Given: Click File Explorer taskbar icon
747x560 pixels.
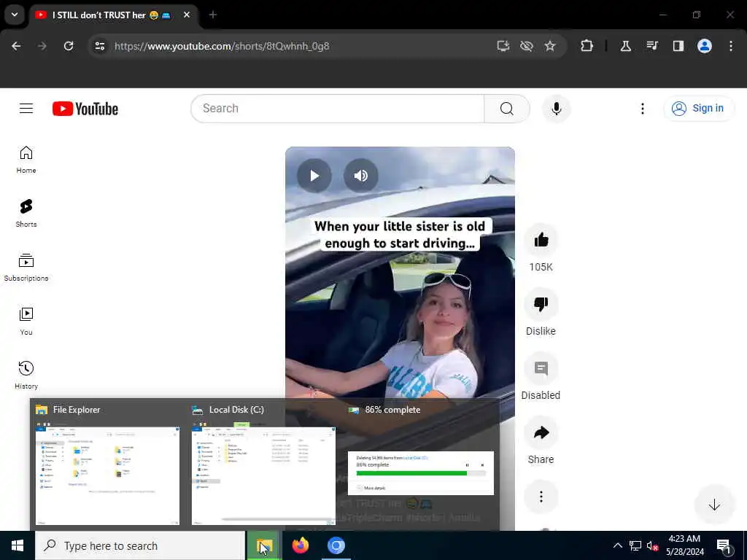Looking at the screenshot, I should pos(264,545).
